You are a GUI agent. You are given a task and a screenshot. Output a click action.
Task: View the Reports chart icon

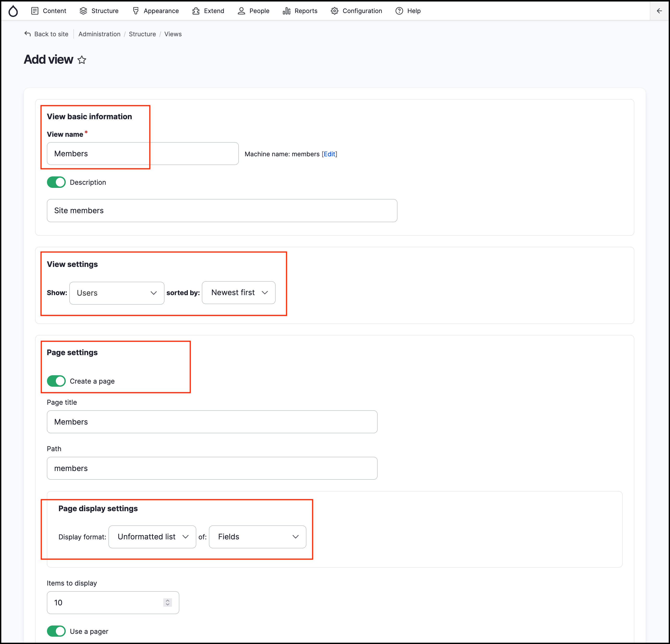click(286, 11)
